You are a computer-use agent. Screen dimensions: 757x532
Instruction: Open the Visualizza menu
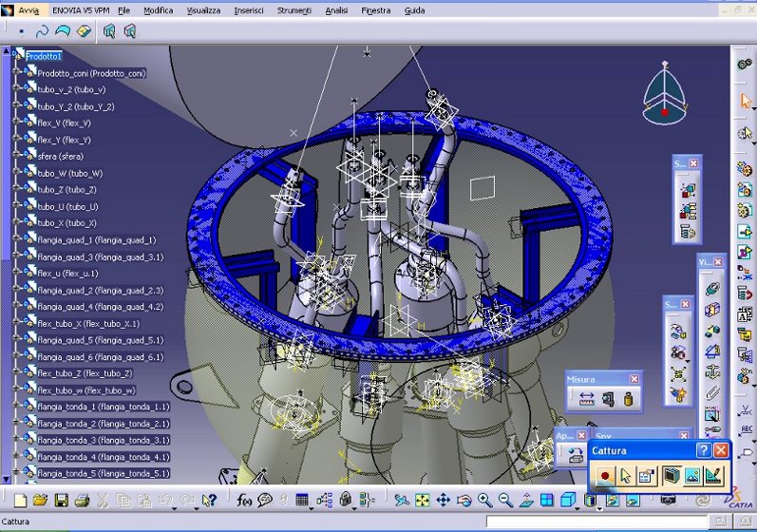(203, 10)
